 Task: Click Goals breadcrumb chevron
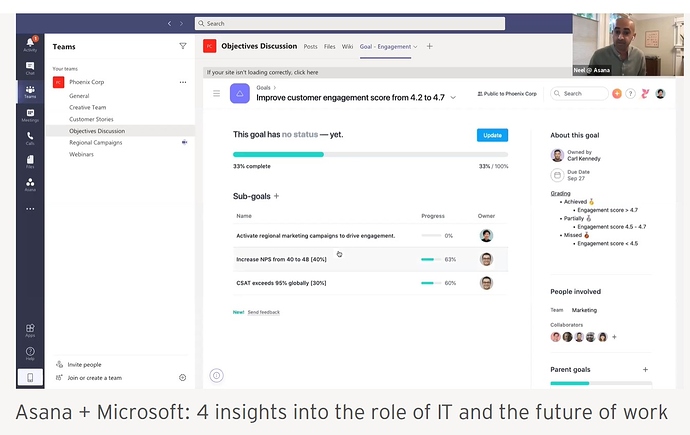click(x=275, y=88)
